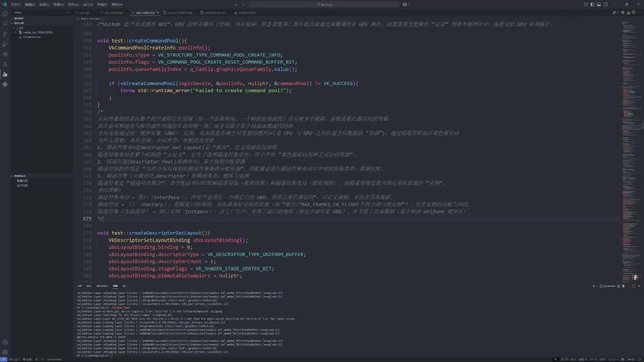The width and height of the screenshot is (644, 362).
Task: Switch to the test_vulkan.hpp editor tab
Action: pos(114,13)
